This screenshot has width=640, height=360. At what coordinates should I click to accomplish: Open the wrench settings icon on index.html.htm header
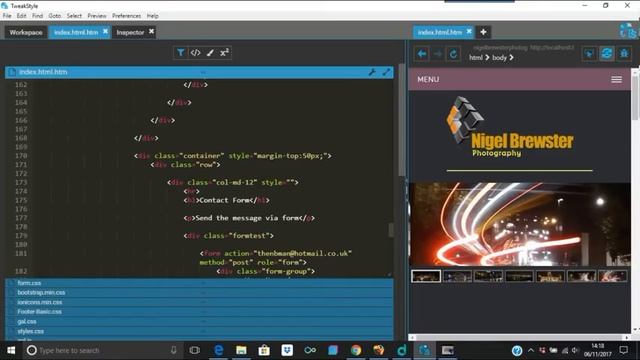372,72
